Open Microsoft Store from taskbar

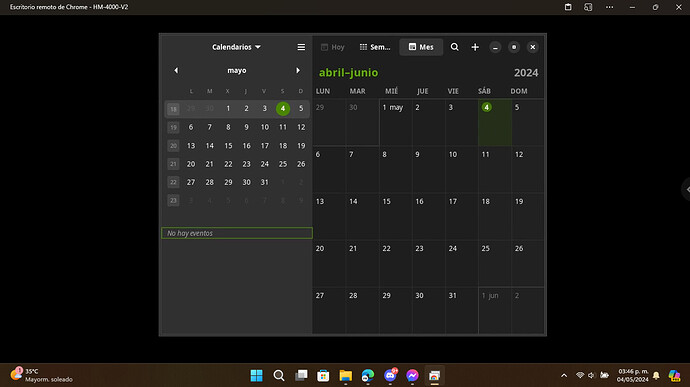click(x=323, y=376)
